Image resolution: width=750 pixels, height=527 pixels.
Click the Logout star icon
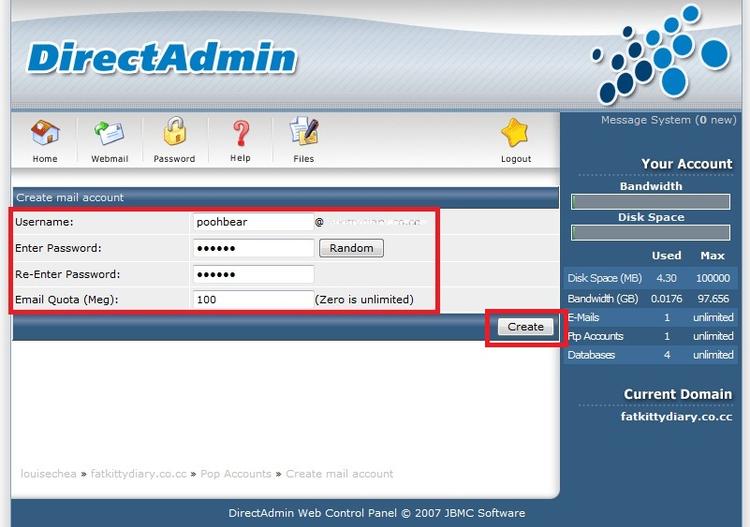[515, 132]
